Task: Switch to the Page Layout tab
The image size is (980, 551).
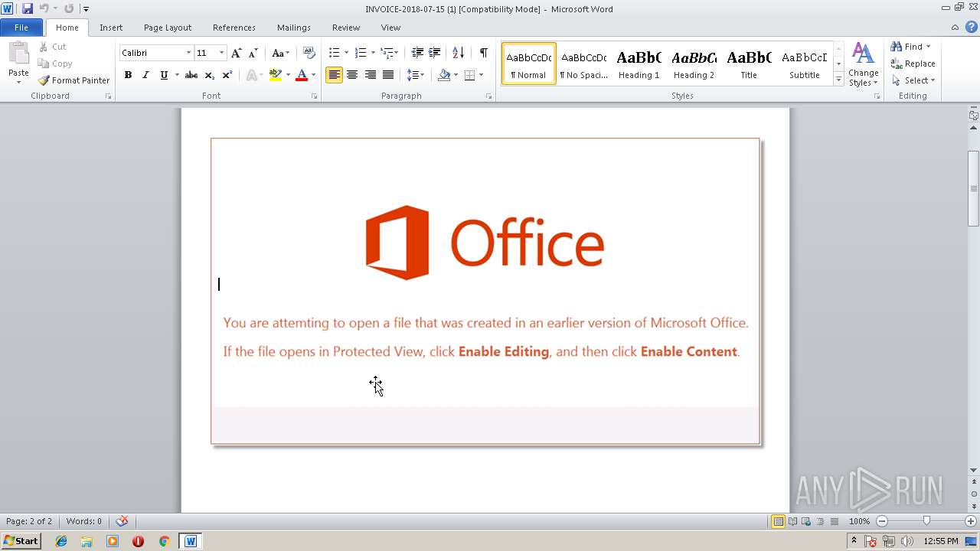Action: coord(168,28)
